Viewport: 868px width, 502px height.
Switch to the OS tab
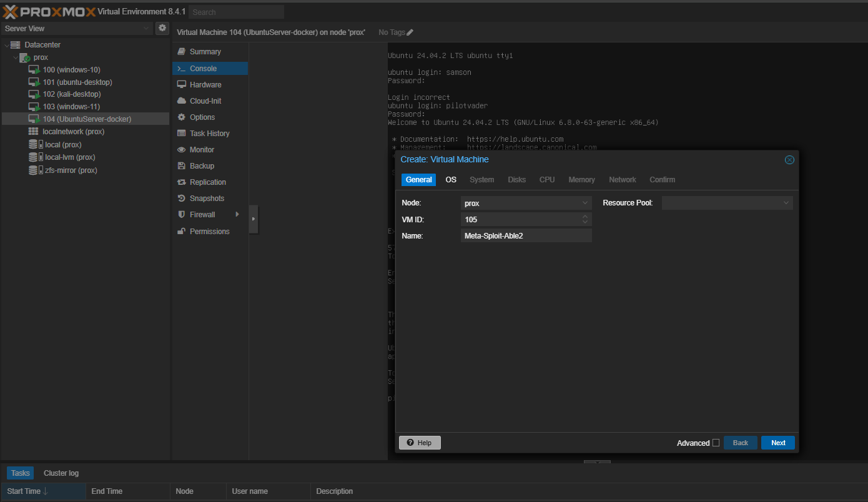(451, 179)
